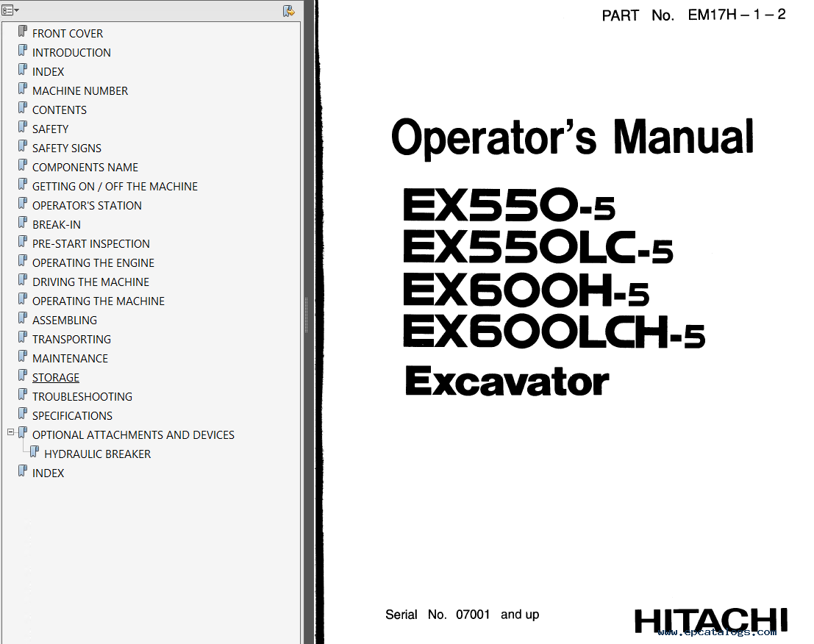Select OPERATING THE ENGINE bookmark

click(93, 263)
